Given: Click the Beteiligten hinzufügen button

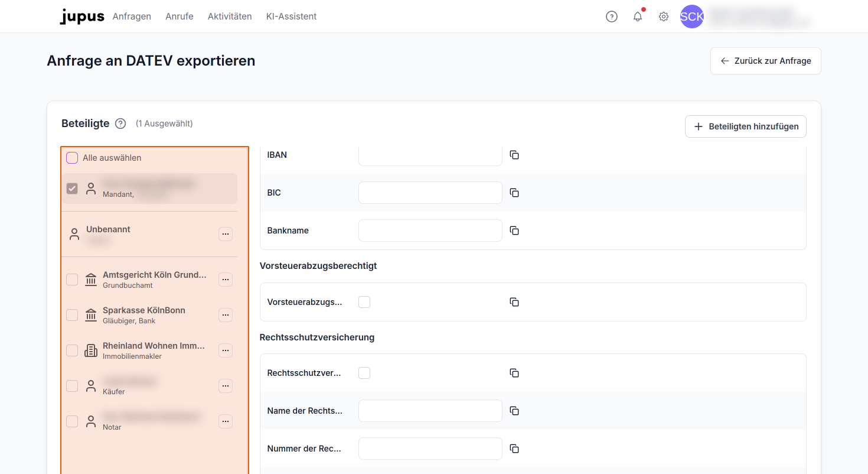Looking at the screenshot, I should coord(746,126).
